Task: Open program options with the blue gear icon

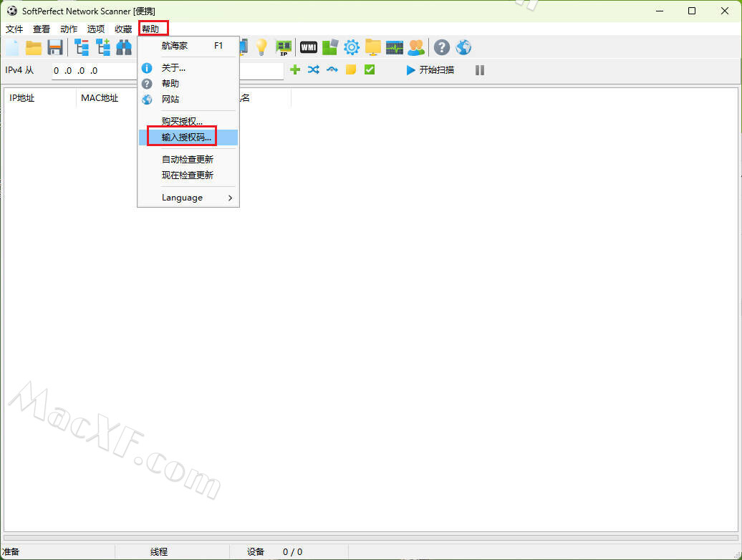Action: pyautogui.click(x=352, y=47)
